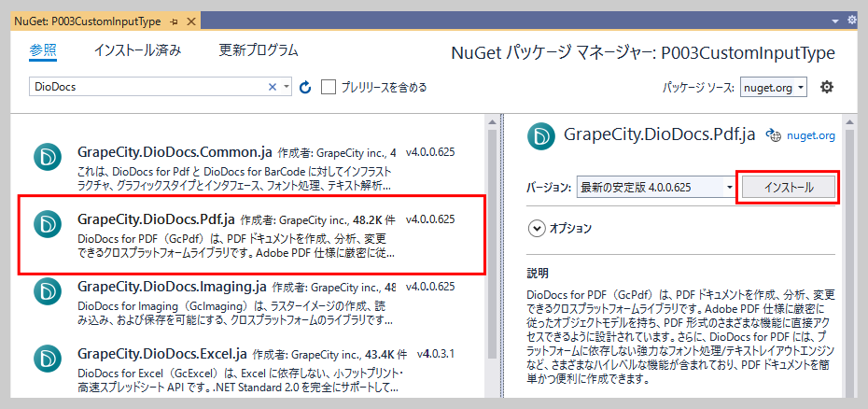Click the details pane scroll up arrow
Viewport: 868px width, 409px height.
[x=848, y=121]
